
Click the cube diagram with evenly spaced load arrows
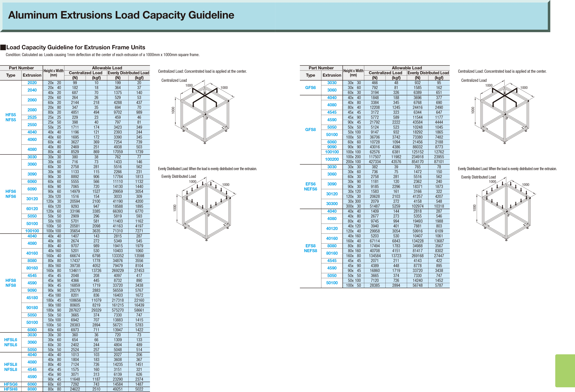tap(206, 211)
